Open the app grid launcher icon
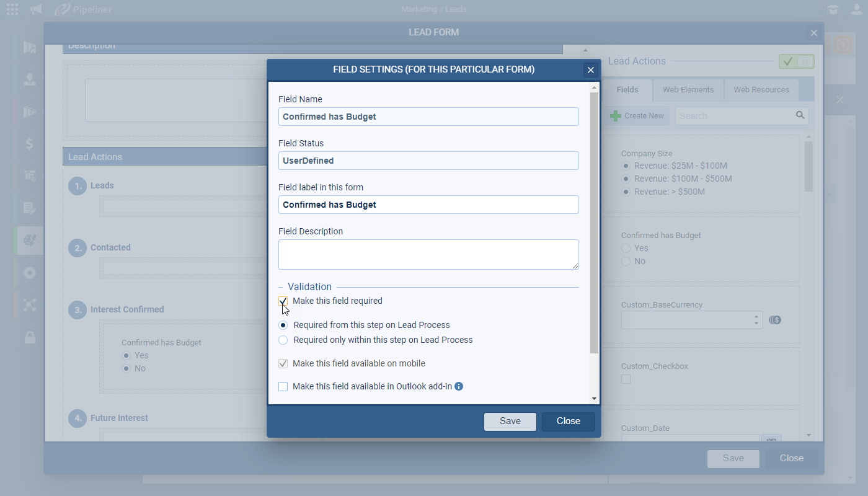 click(x=12, y=9)
